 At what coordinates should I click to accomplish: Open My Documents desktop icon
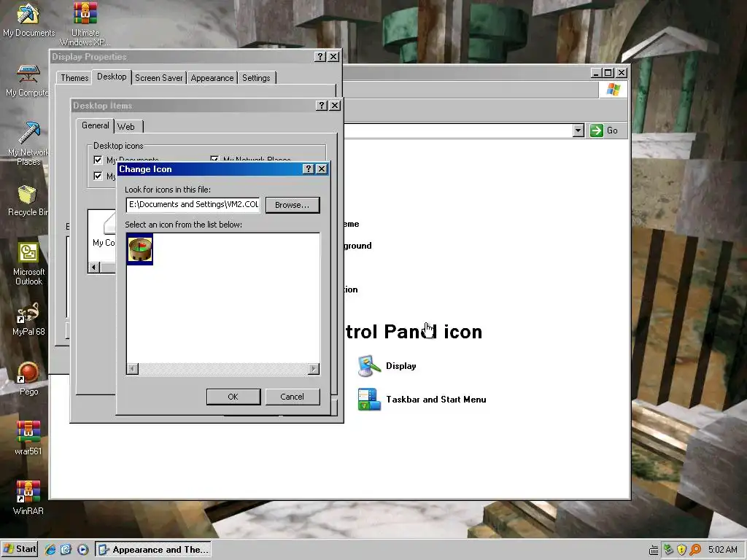[x=28, y=20]
